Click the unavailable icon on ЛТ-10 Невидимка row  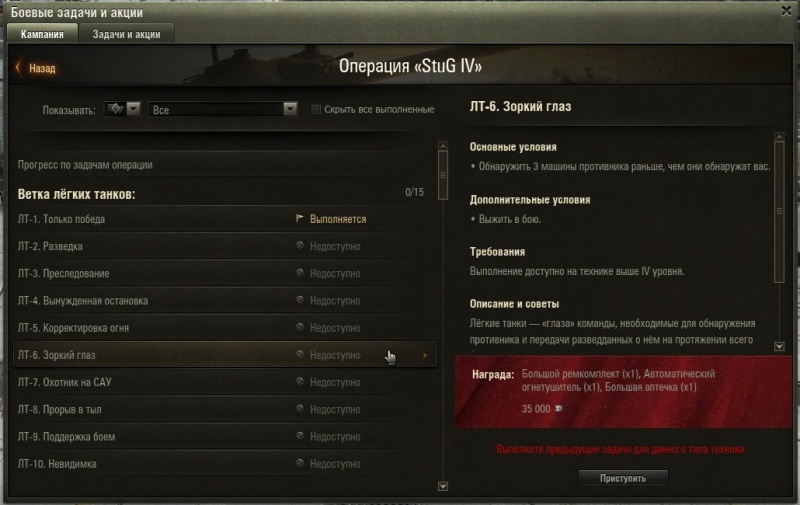coord(300,463)
